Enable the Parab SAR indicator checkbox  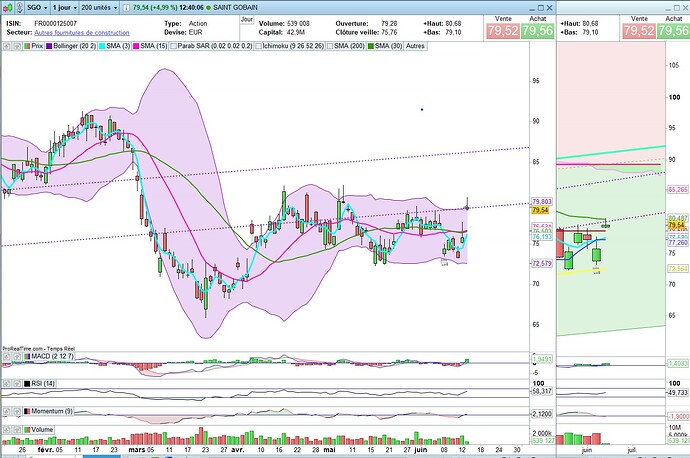click(173, 46)
